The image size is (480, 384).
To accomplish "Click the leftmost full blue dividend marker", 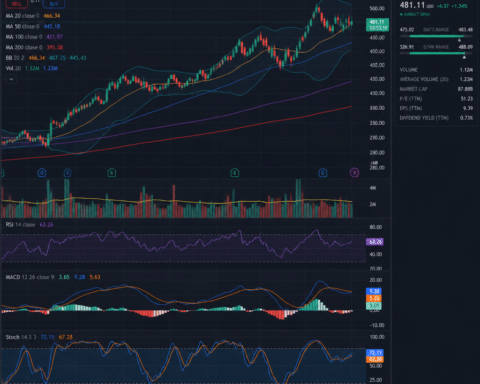I will coord(42,173).
